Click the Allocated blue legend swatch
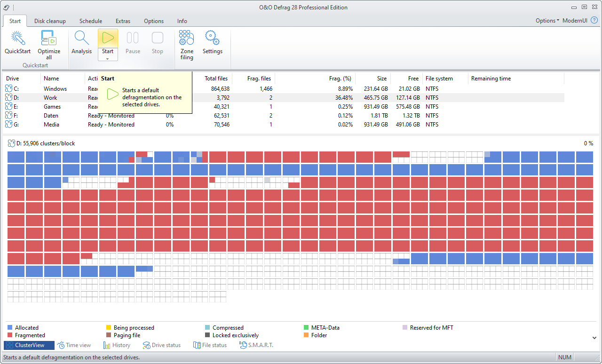 (10, 328)
